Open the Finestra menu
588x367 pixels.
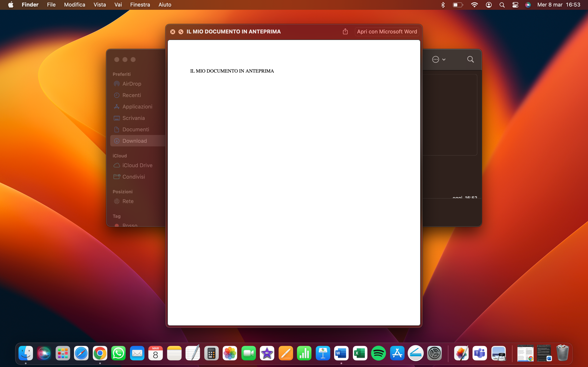pyautogui.click(x=140, y=5)
